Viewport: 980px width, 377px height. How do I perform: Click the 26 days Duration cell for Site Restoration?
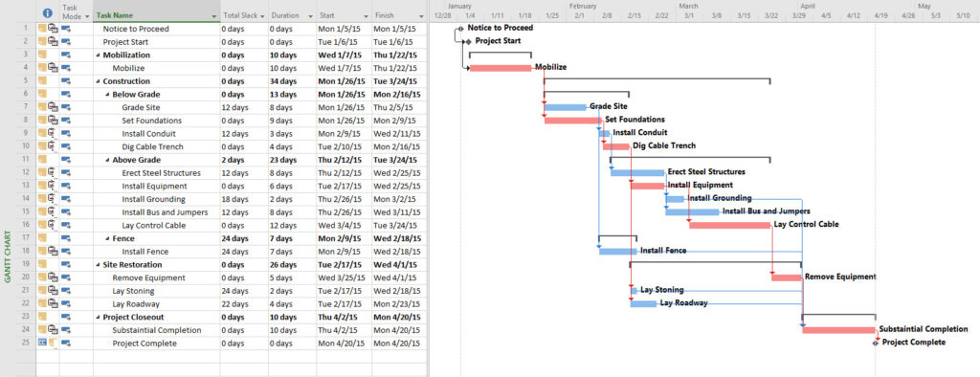(x=293, y=264)
